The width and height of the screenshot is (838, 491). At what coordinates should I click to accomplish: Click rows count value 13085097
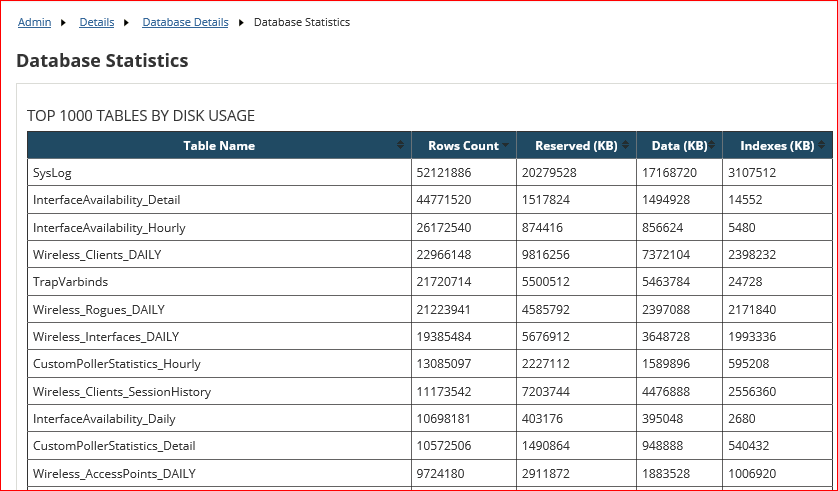(444, 364)
